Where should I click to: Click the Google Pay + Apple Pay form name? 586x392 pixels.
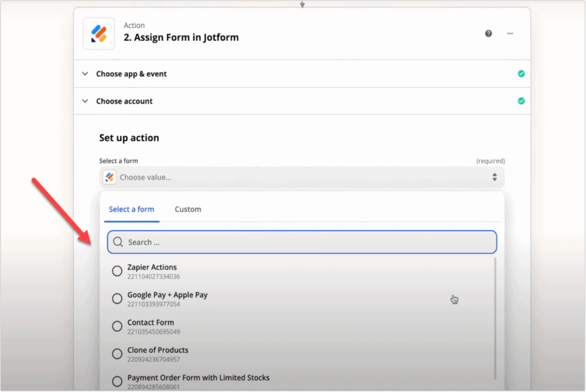pyautogui.click(x=168, y=295)
